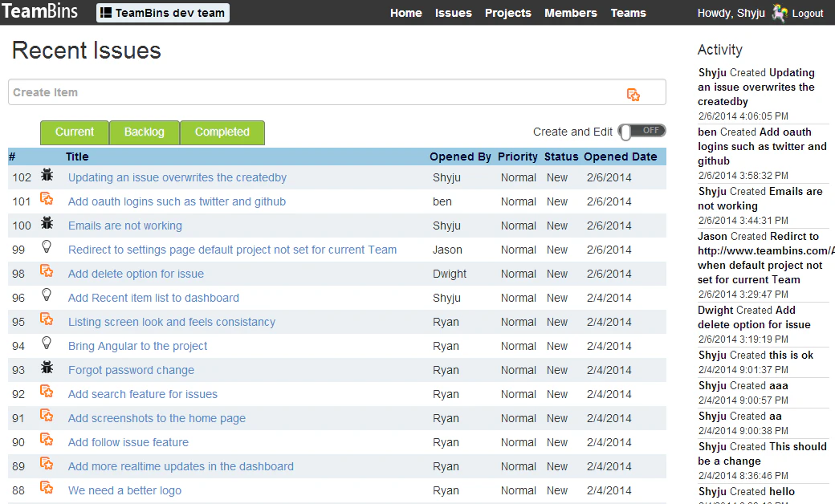
Task: Open issue 'Updating an issue overwrites the createdby'
Action: (x=177, y=177)
